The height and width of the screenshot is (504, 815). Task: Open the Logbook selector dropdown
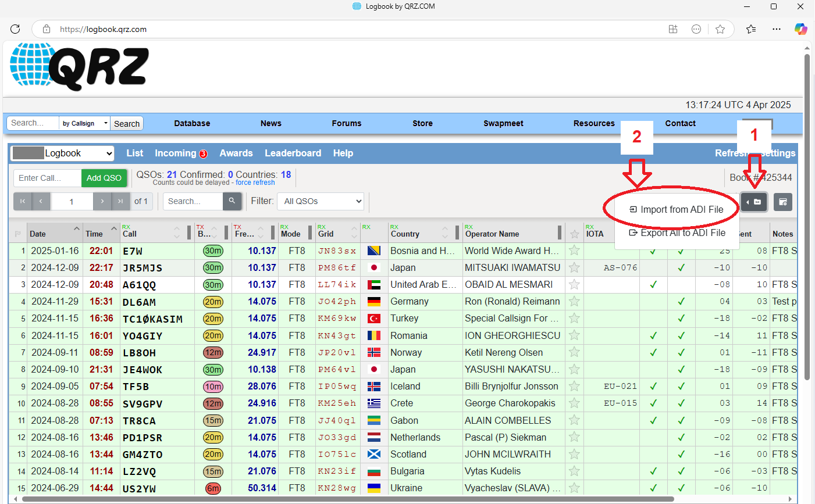tap(63, 153)
